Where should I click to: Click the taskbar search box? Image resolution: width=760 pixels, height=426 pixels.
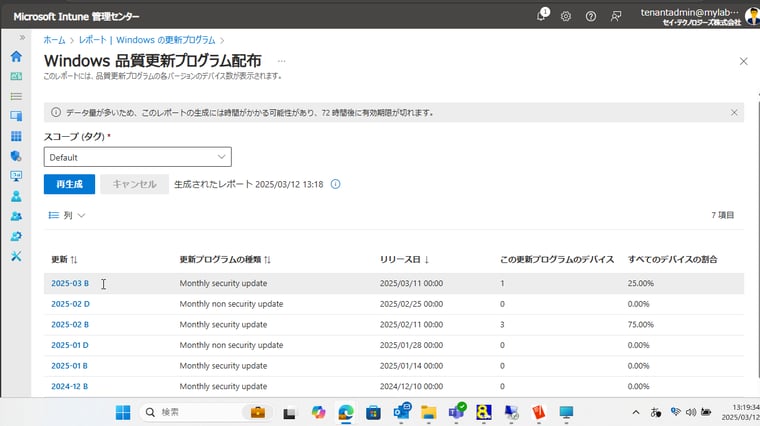(x=208, y=412)
